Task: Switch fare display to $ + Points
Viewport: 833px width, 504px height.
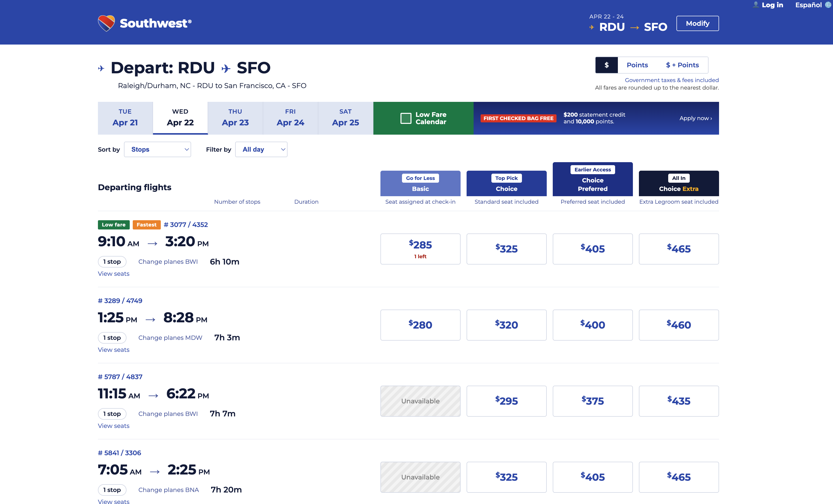Action: click(x=682, y=65)
